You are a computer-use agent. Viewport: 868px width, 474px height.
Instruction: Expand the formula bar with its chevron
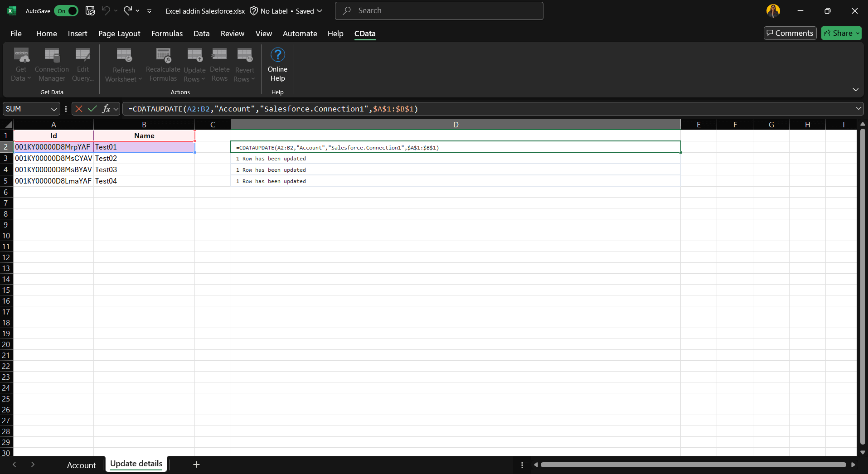click(858, 109)
